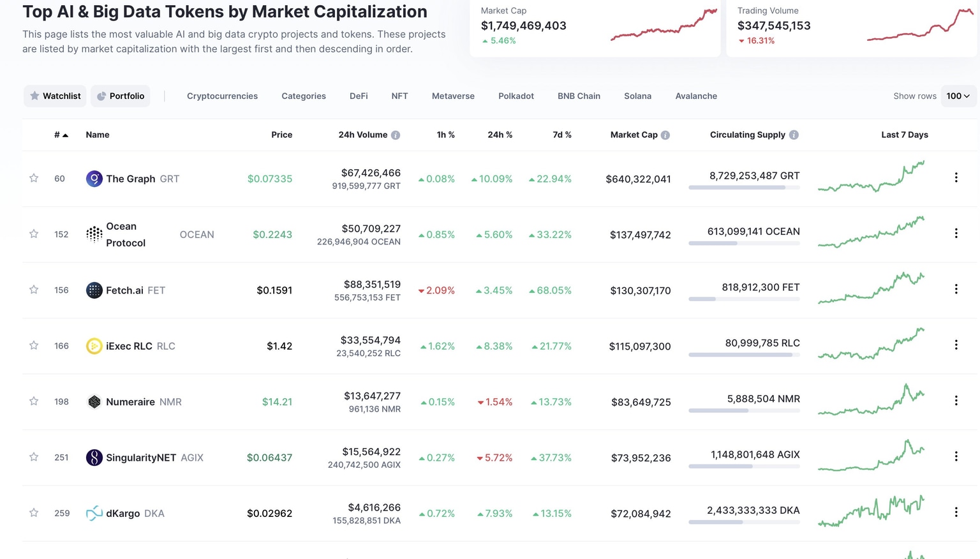Switch to the DeFi category tab

pyautogui.click(x=358, y=96)
